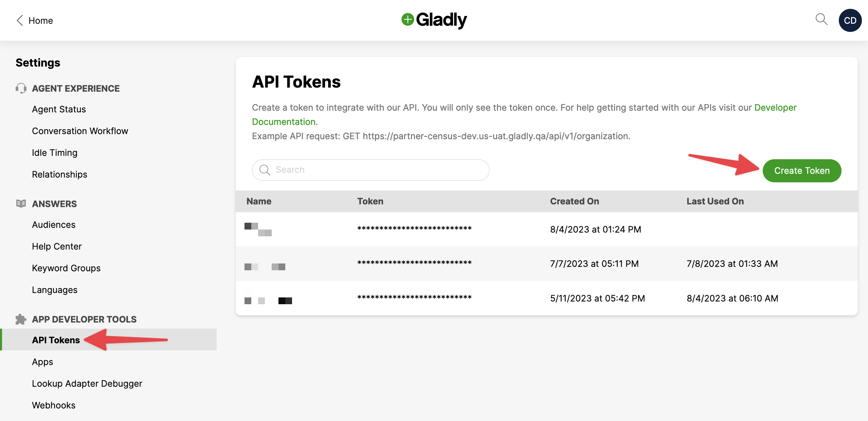
Task: Select API Tokens in the sidebar
Action: pyautogui.click(x=56, y=340)
